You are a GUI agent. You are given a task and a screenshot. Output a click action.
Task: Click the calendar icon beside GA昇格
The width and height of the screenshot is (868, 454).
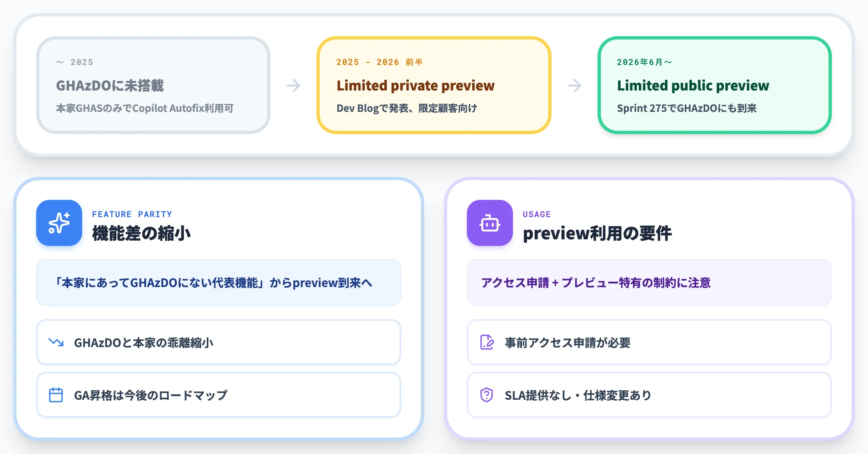click(x=56, y=395)
